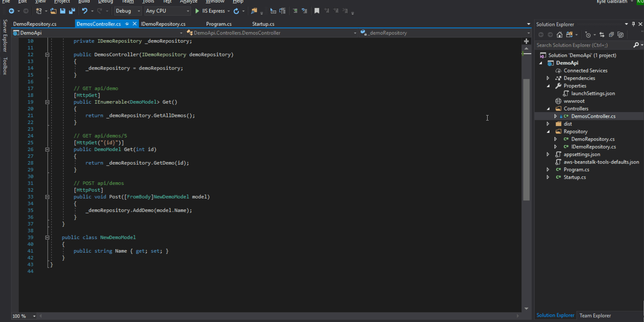The width and height of the screenshot is (644, 322).
Task: Select Startup.cs in Solution Explorer
Action: [574, 177]
